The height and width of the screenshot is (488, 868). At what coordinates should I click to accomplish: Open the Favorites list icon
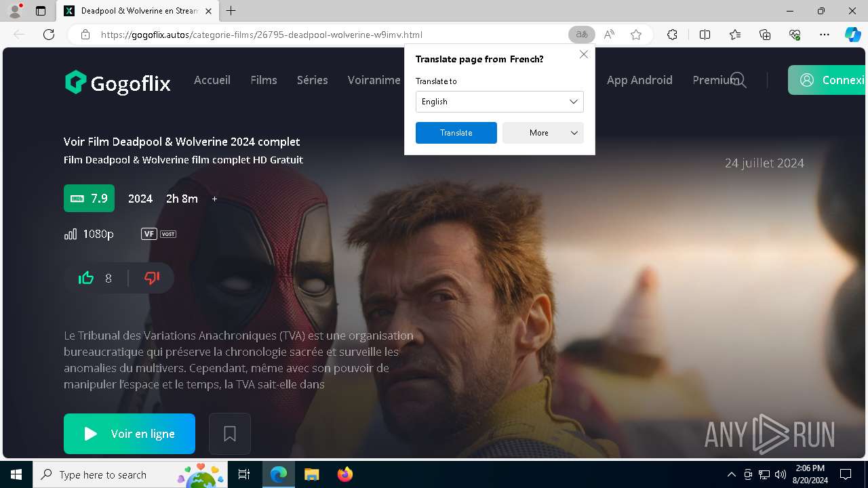tap(735, 35)
